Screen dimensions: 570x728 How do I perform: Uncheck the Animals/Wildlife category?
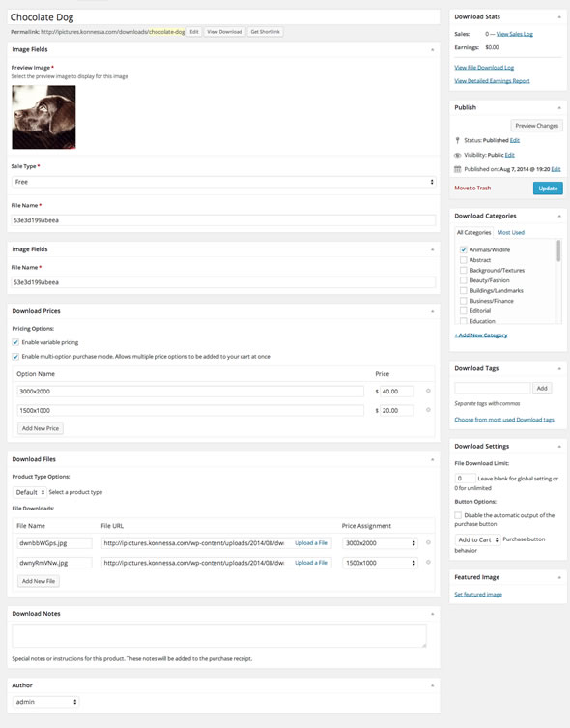(x=464, y=249)
